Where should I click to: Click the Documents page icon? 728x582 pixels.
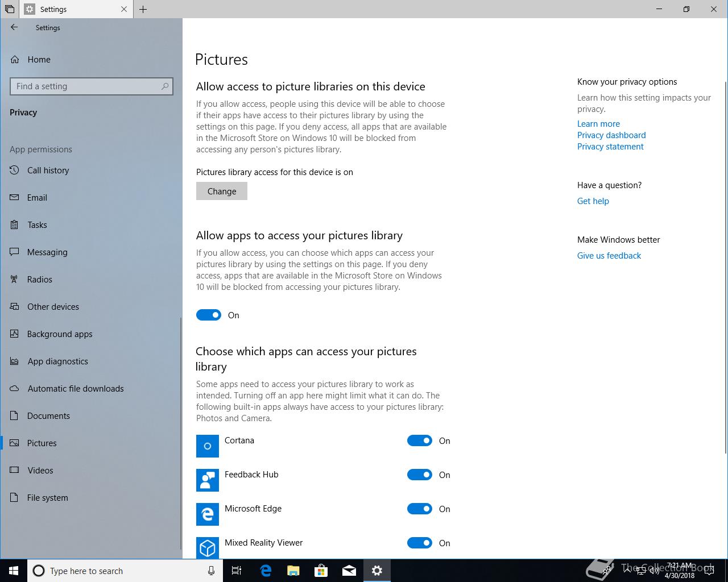pos(15,416)
